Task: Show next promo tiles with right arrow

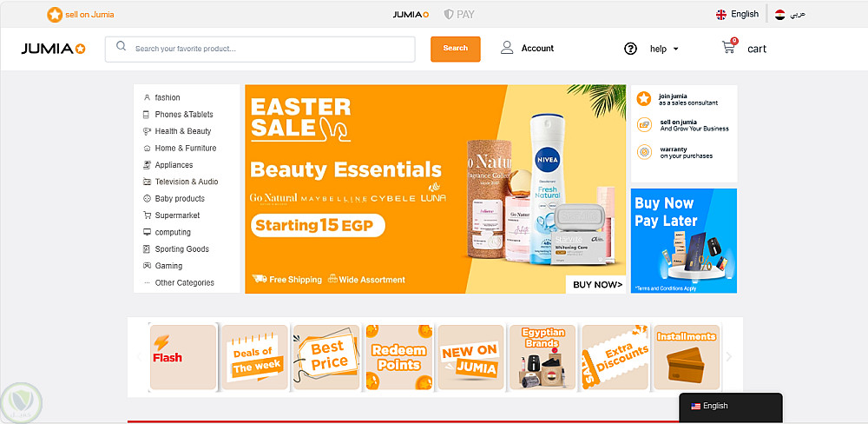Action: [728, 357]
